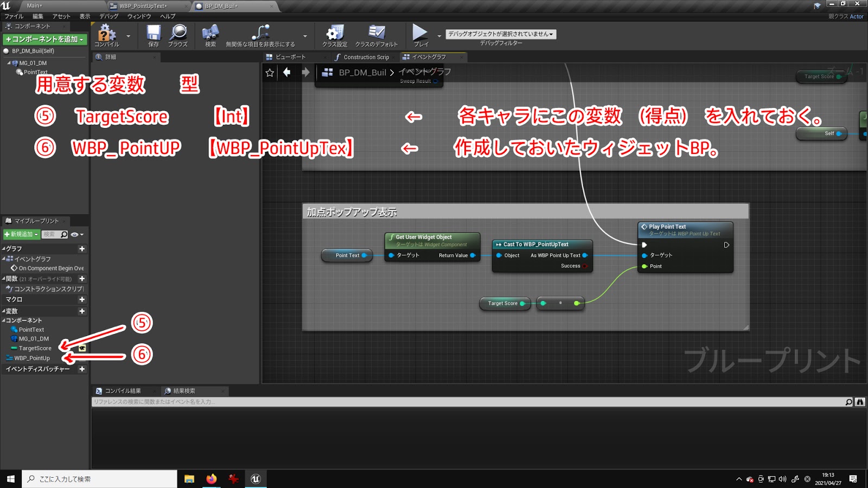868x488 pixels.
Task: Add a new graph with the plus icon
Action: pyautogui.click(x=82, y=249)
